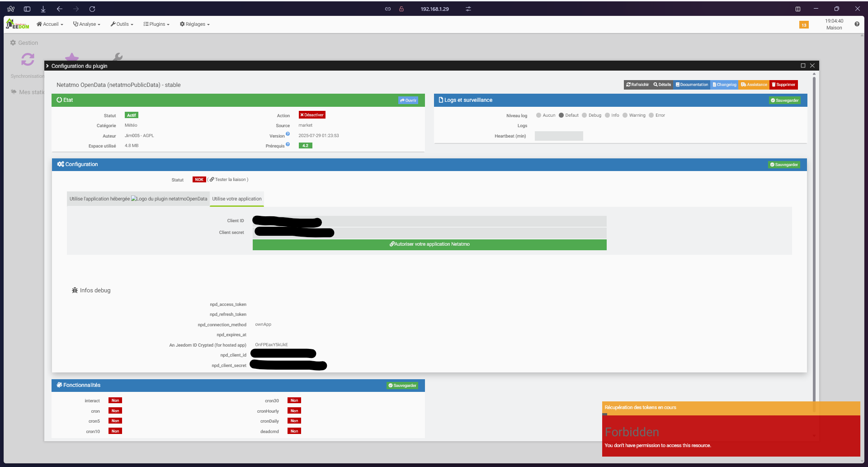Click the browser address bar
Viewport: 868px width, 467px height.
coord(434,9)
